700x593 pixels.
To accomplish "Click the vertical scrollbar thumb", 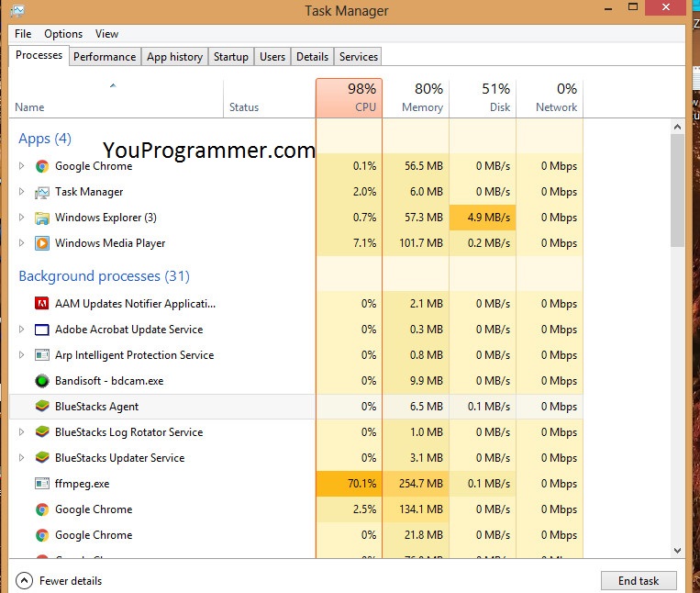I will point(677,191).
